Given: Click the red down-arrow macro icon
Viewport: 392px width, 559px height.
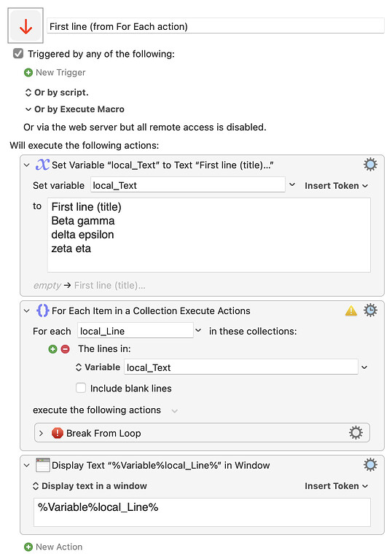Looking at the screenshot, I should coord(26,26).
